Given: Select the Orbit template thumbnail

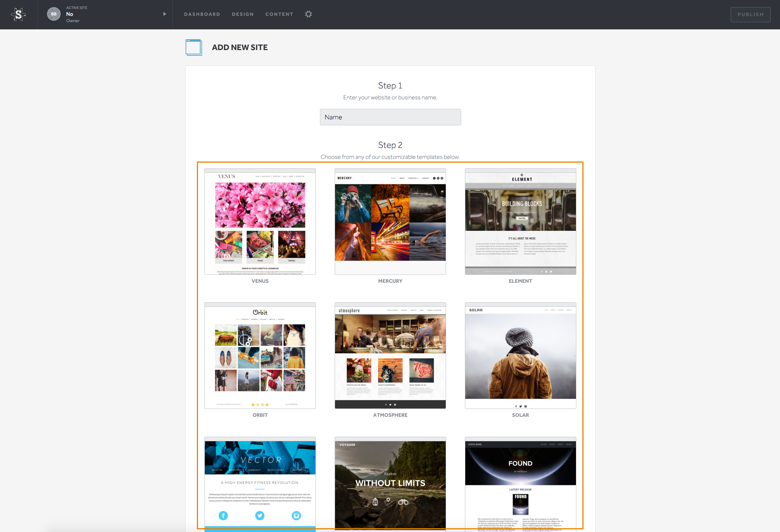Looking at the screenshot, I should pyautogui.click(x=260, y=356).
